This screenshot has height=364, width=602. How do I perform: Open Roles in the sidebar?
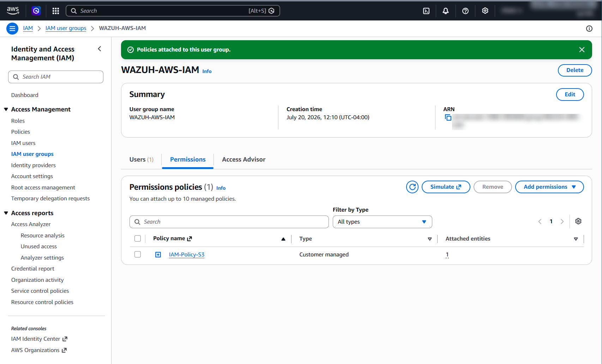point(18,121)
